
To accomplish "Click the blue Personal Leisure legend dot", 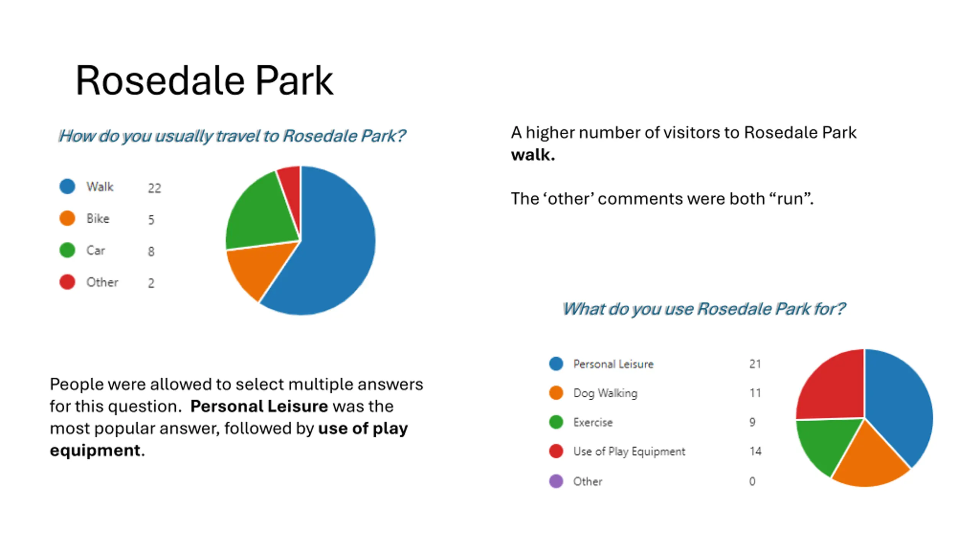I will [556, 364].
